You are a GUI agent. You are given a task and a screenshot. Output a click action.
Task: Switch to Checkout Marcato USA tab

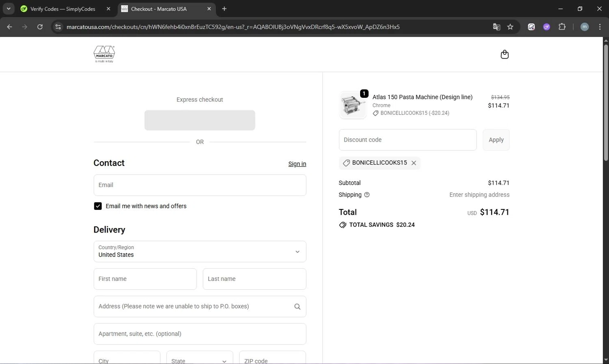point(166,9)
